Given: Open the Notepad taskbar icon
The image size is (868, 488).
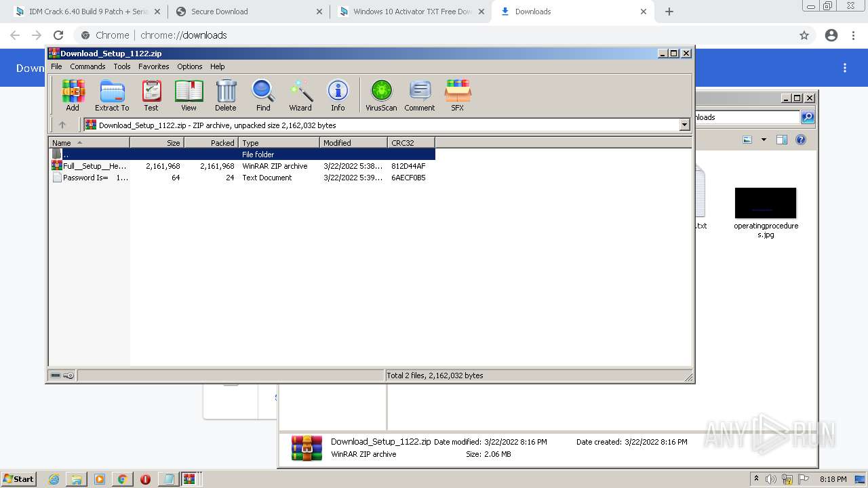Looking at the screenshot, I should pos(167,479).
